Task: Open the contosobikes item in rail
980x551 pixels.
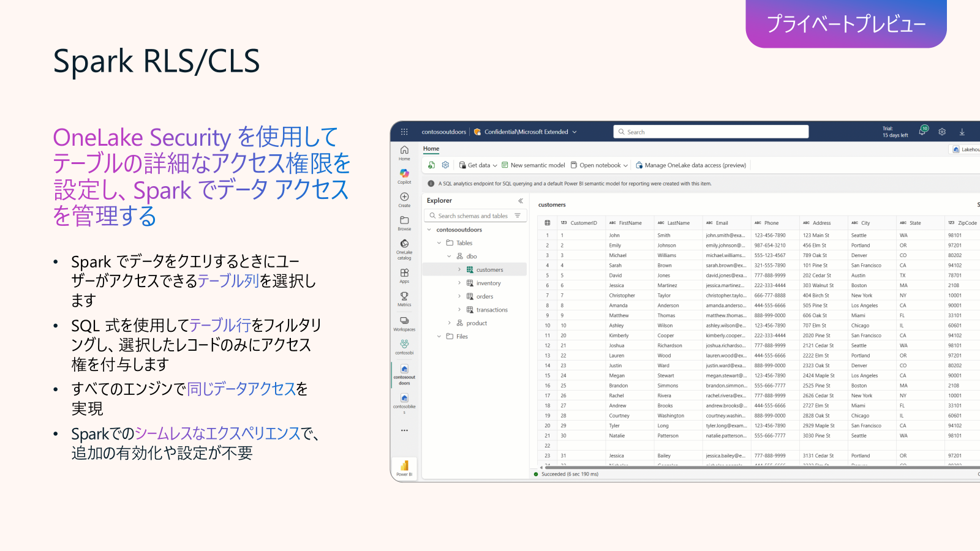Action: 404,403
